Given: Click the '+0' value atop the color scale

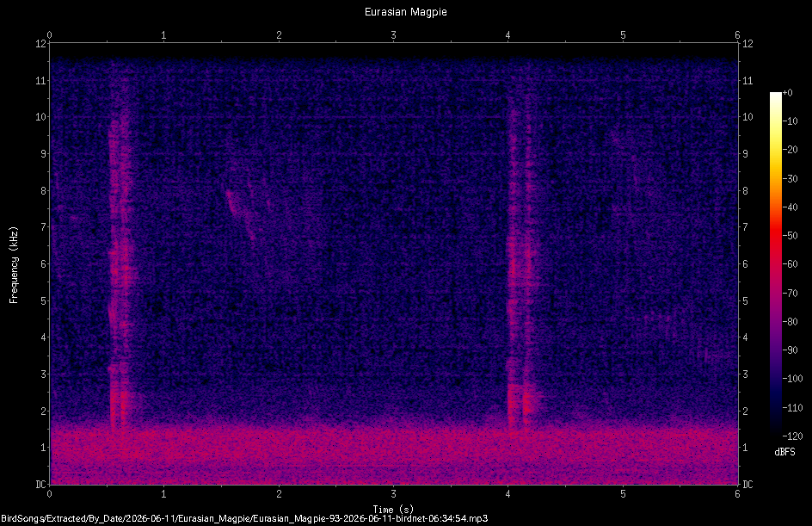Looking at the screenshot, I should pyautogui.click(x=788, y=93).
